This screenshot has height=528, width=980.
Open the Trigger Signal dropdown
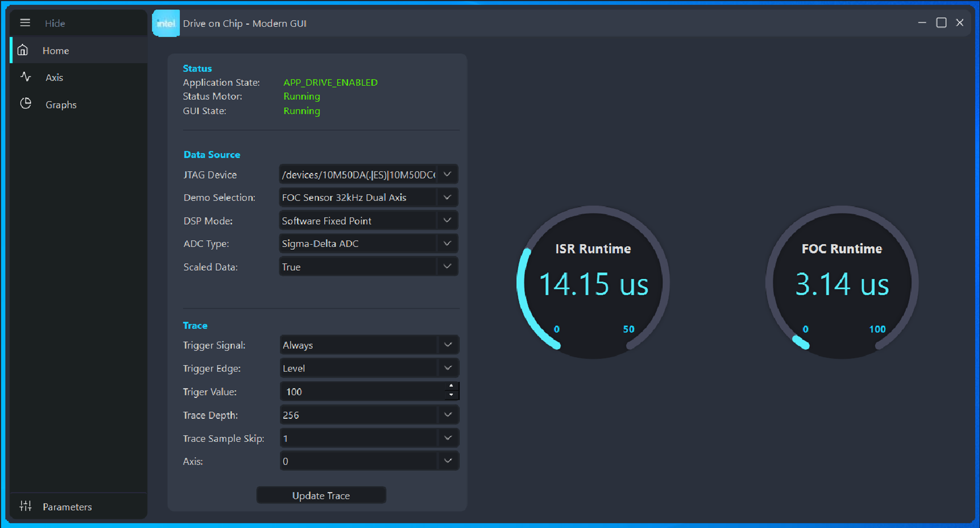[448, 345]
